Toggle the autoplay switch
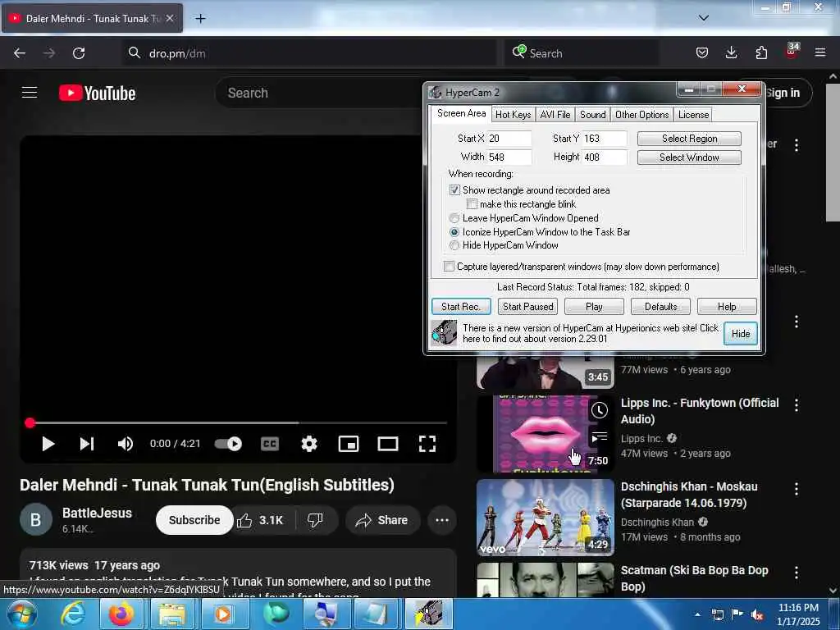The image size is (840, 630). point(228,444)
